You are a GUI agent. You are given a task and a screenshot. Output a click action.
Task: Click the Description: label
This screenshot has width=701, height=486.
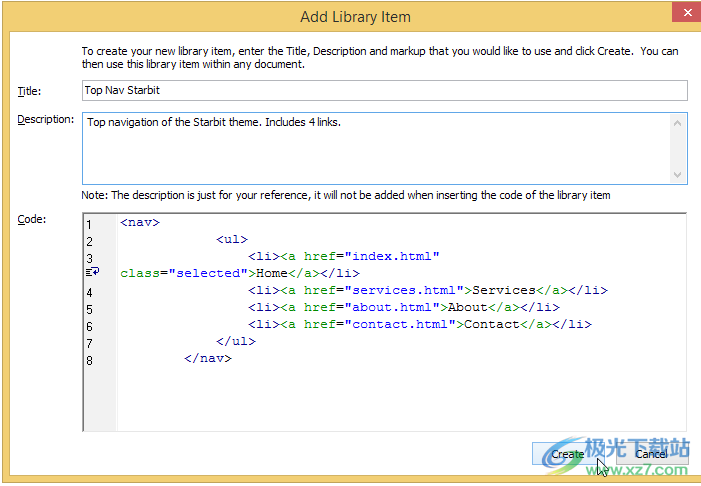pos(46,119)
